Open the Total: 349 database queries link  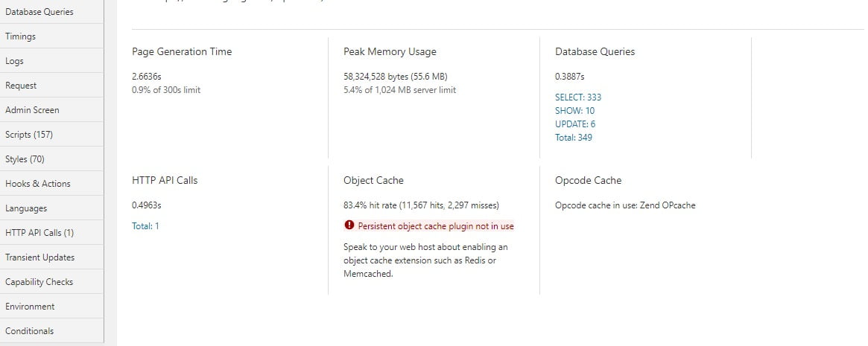(x=574, y=138)
